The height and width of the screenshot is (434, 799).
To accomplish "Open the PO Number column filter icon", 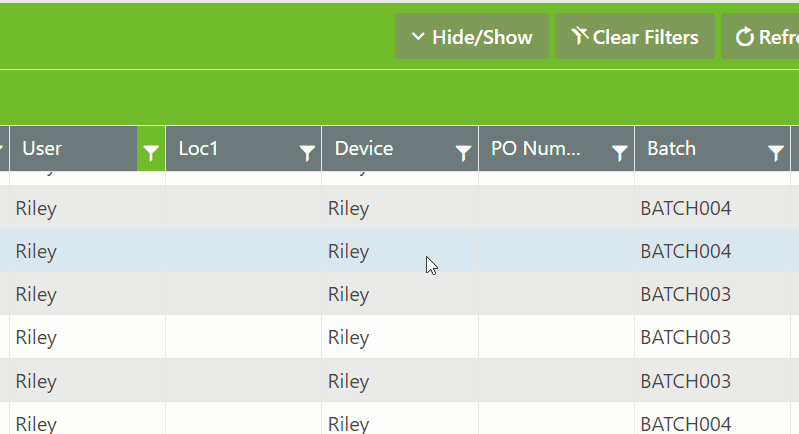I will pos(620,152).
